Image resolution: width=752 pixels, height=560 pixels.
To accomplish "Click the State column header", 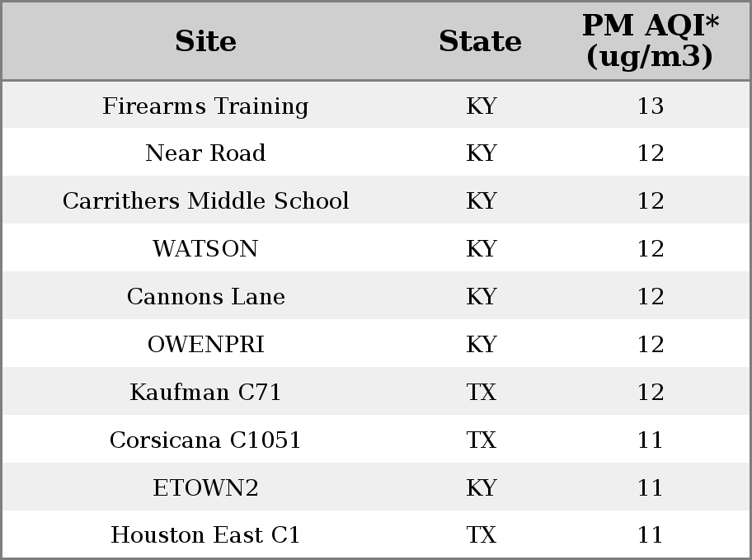I will [480, 40].
